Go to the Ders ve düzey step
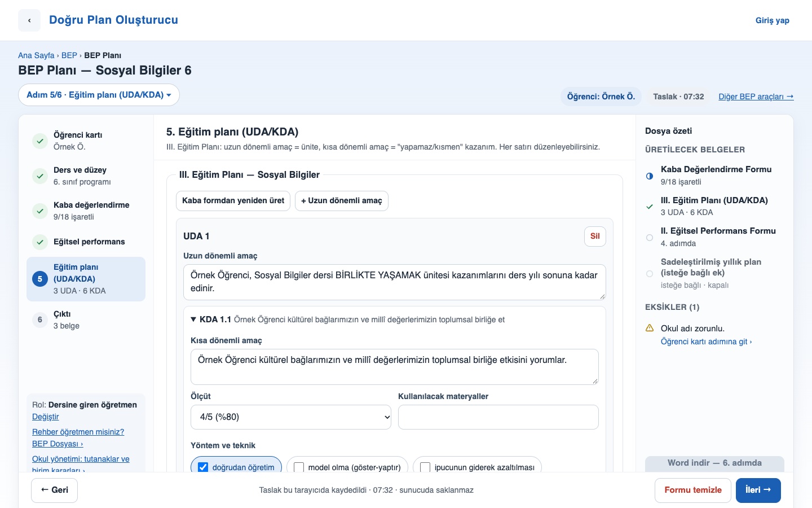Image resolution: width=812 pixels, height=508 pixels. 86,176
